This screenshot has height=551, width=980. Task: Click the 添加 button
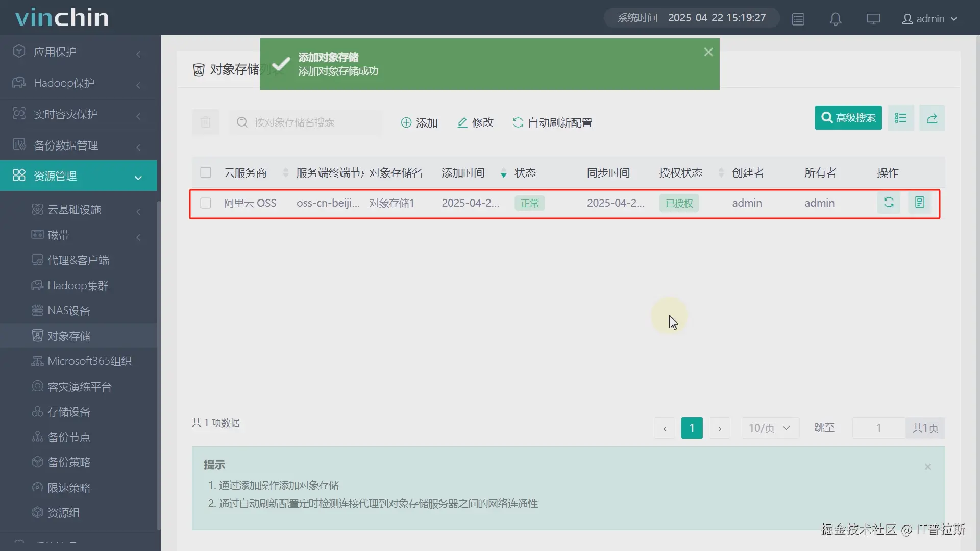coord(420,122)
